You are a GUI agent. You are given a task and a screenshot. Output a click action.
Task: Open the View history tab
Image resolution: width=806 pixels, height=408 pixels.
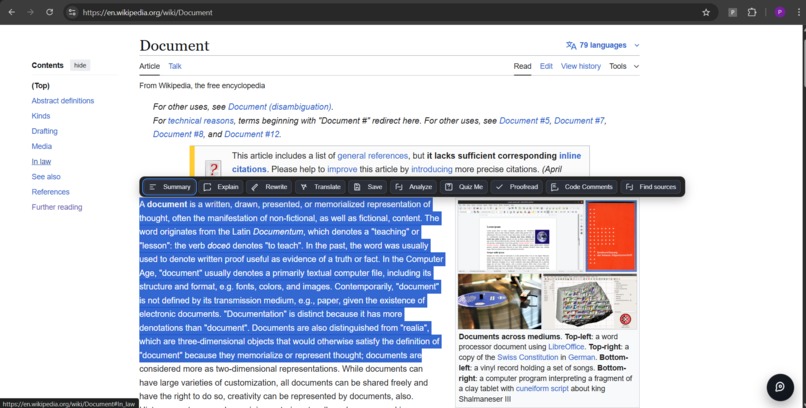[581, 66]
